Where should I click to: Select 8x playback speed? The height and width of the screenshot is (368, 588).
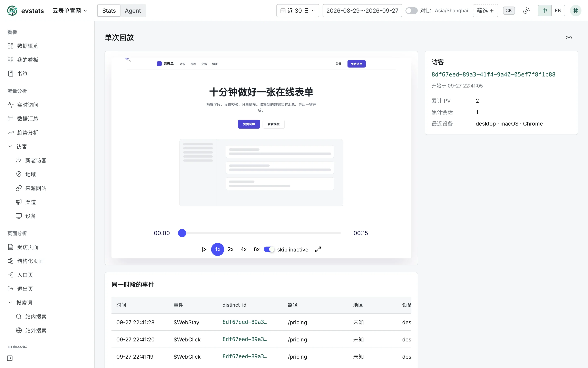(x=257, y=249)
